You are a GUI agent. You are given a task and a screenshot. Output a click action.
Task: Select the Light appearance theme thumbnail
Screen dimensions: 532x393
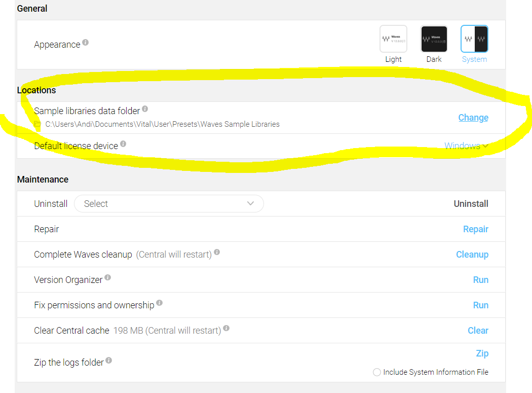[393, 39]
